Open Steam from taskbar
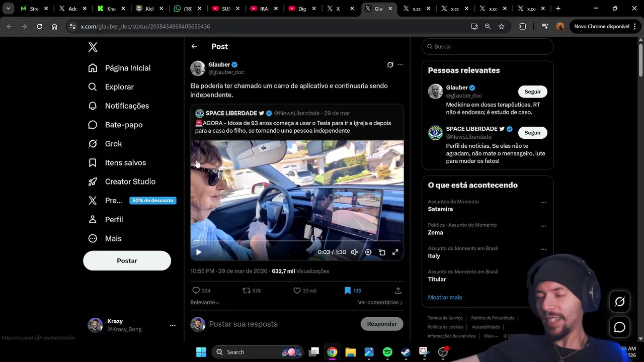The height and width of the screenshot is (362, 644). click(x=406, y=352)
